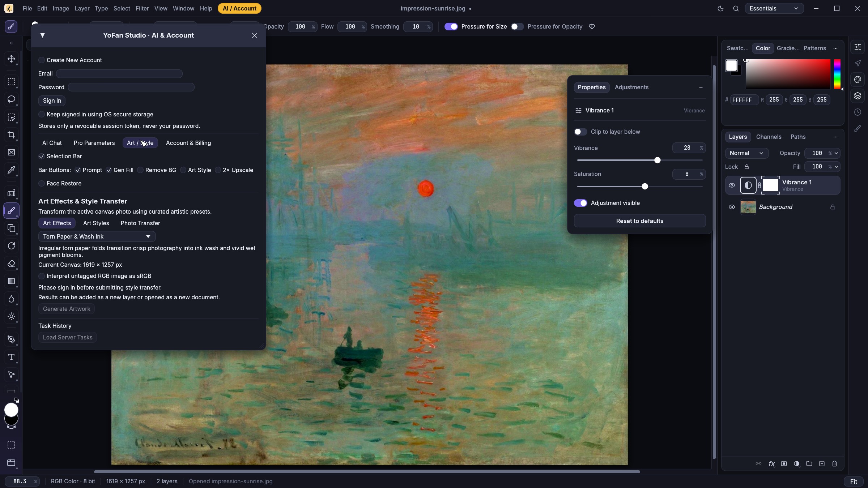This screenshot has width=868, height=488.
Task: Click the AI / Account button
Action: tap(239, 8)
